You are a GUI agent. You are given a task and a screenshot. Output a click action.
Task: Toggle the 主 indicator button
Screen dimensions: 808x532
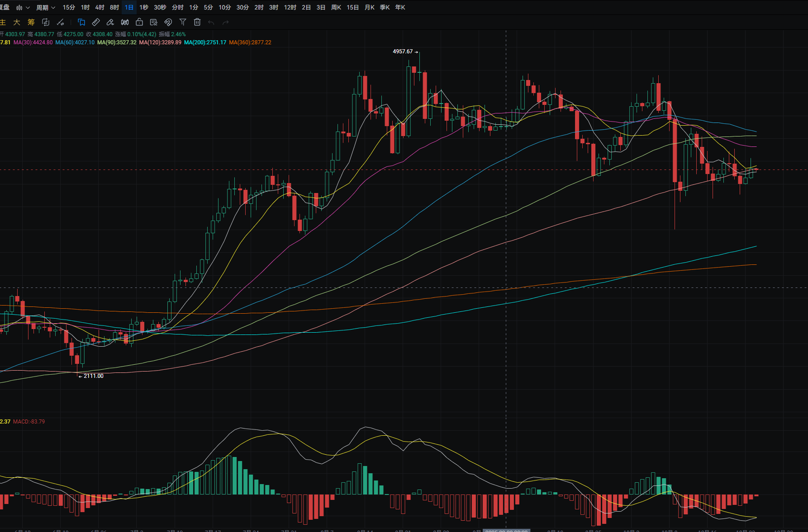tap(3, 22)
